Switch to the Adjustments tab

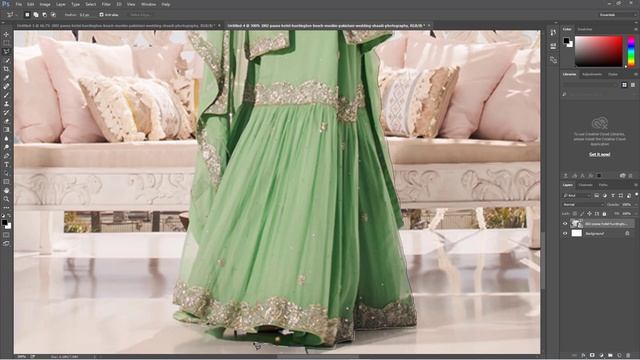click(592, 74)
